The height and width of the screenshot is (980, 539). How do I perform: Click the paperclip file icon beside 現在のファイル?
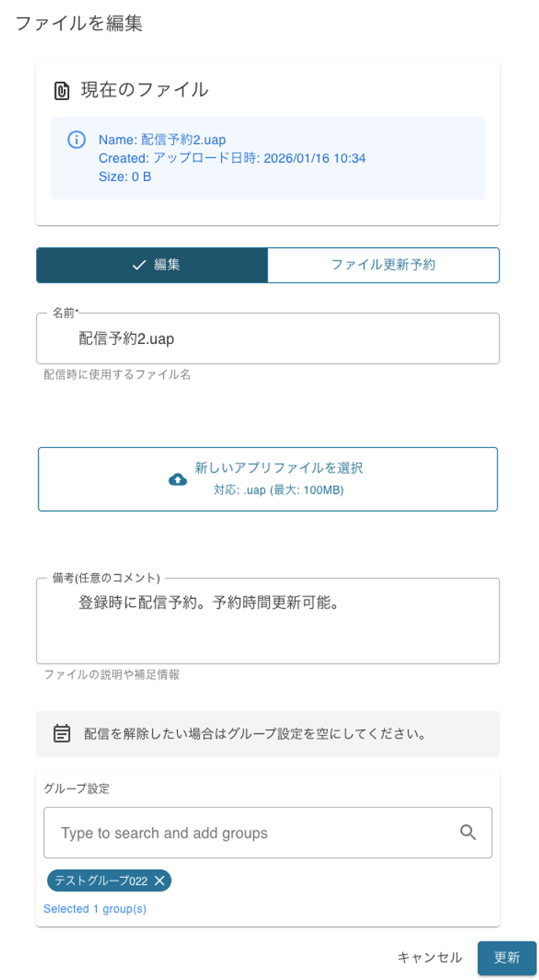point(61,91)
